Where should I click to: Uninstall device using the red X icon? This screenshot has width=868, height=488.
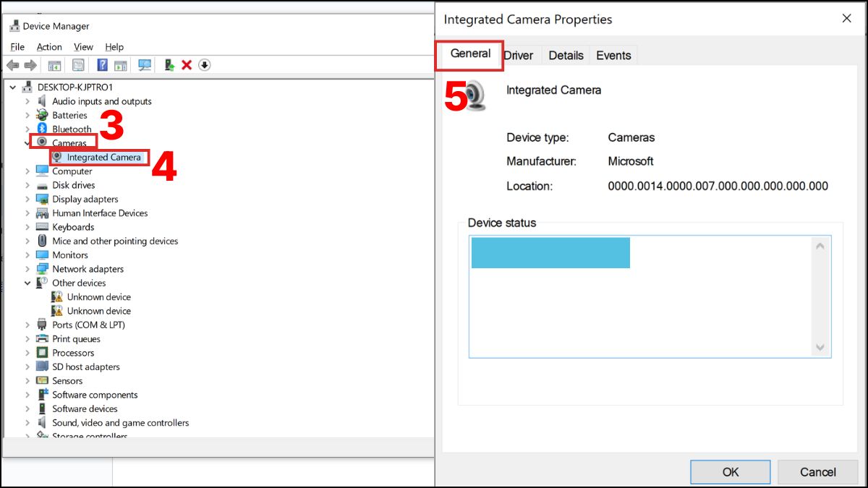point(187,65)
